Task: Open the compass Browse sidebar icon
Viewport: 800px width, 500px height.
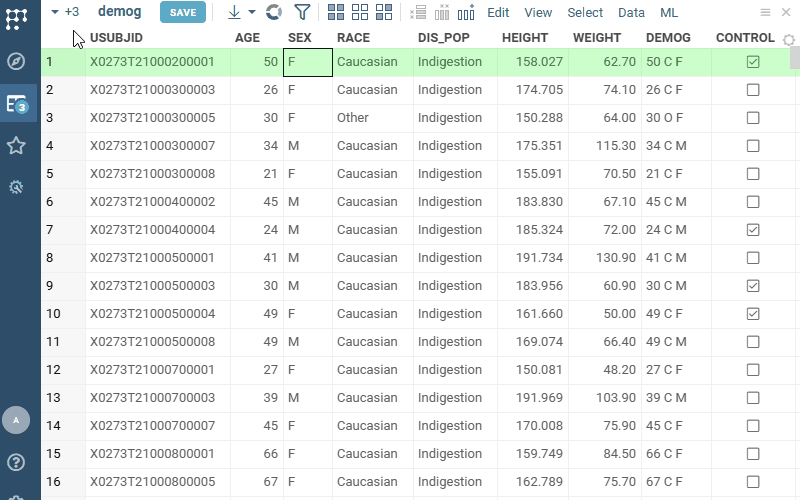Action: click(16, 61)
